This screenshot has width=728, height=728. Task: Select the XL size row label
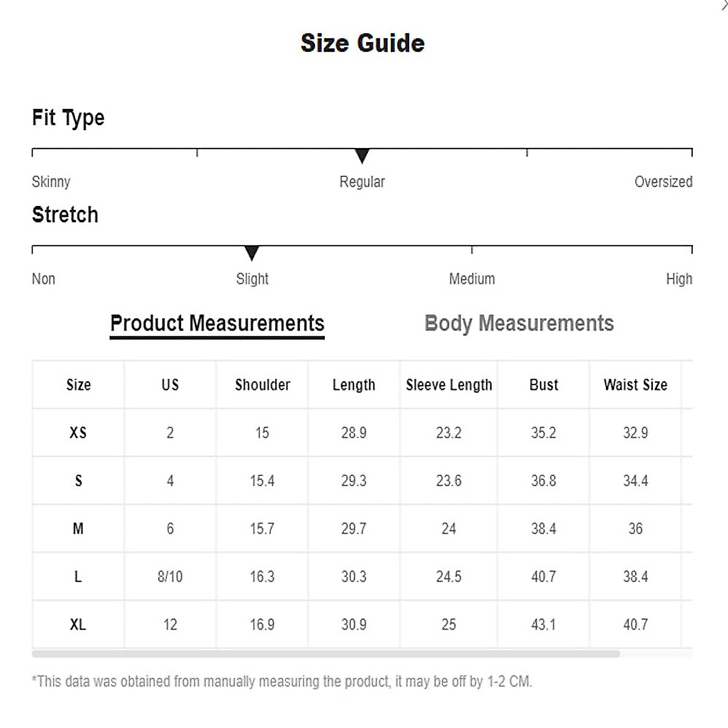click(x=78, y=624)
